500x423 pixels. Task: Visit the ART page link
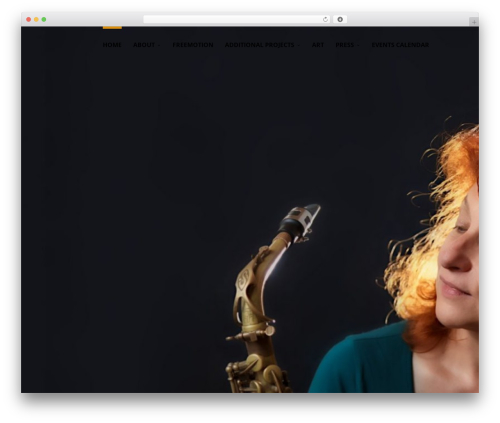tap(318, 45)
